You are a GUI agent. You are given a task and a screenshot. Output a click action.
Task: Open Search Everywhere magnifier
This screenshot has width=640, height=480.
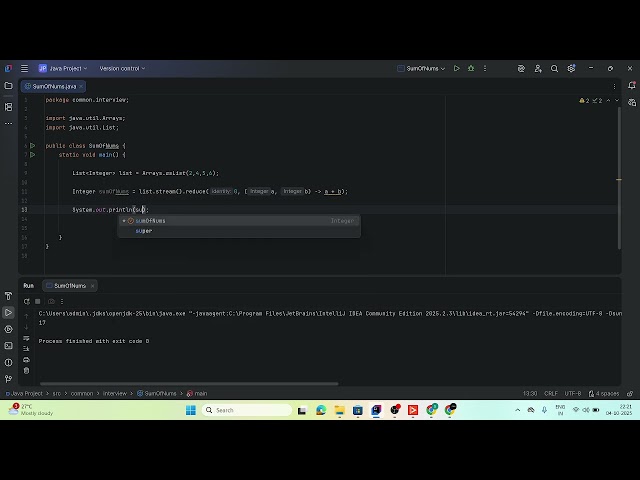click(554, 69)
